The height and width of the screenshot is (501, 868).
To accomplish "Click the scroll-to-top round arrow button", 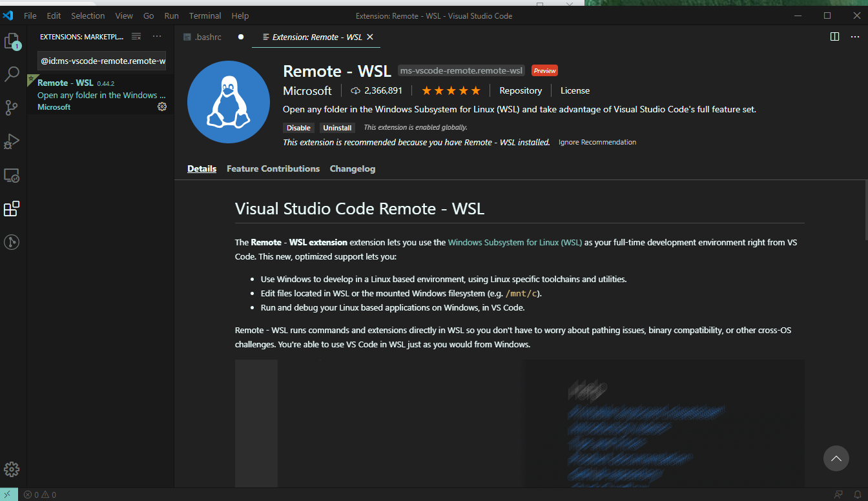I will [x=836, y=458].
